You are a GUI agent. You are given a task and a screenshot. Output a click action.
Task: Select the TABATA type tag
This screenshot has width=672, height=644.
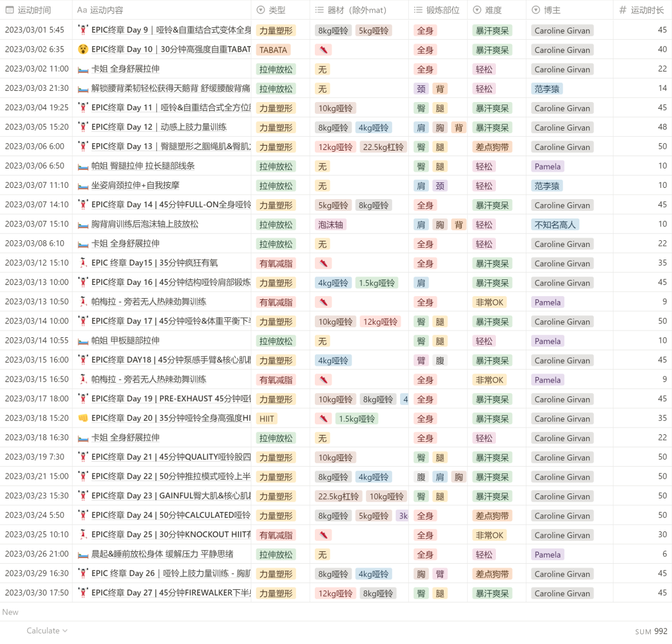pyautogui.click(x=273, y=50)
